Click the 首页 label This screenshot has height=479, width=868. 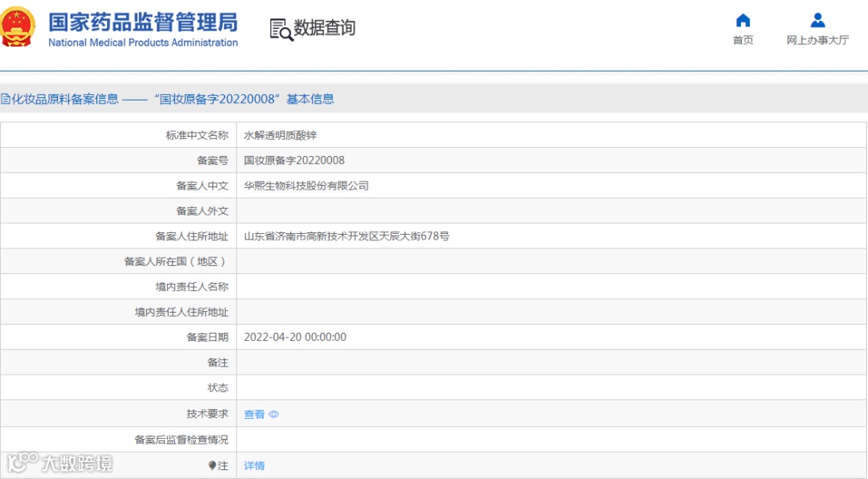point(743,40)
